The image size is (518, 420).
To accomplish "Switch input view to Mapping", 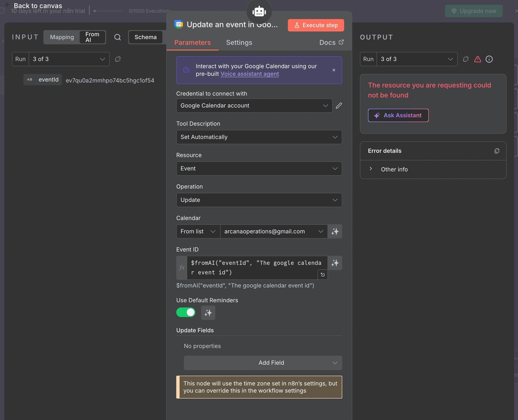I will 62,37.
